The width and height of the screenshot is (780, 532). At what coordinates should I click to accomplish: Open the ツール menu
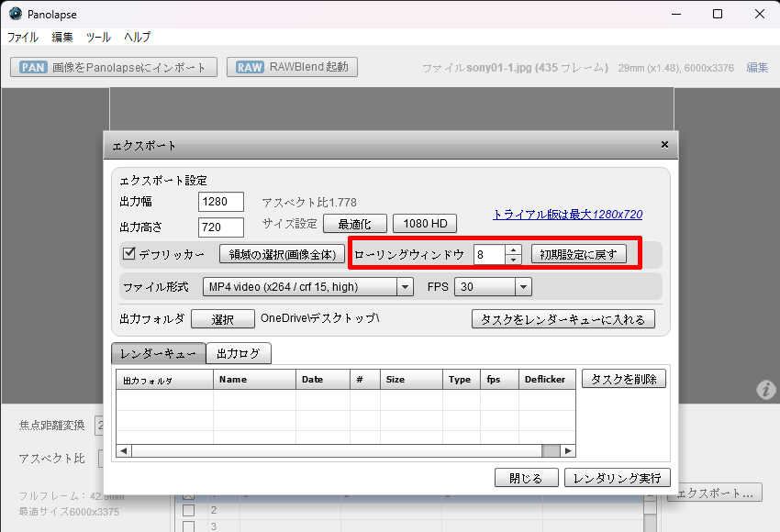98,38
